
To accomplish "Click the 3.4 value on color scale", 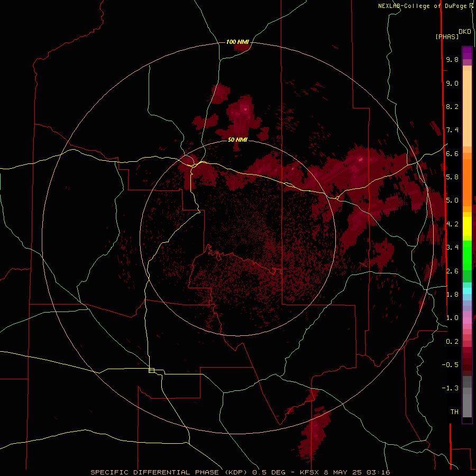I will click(x=452, y=248).
